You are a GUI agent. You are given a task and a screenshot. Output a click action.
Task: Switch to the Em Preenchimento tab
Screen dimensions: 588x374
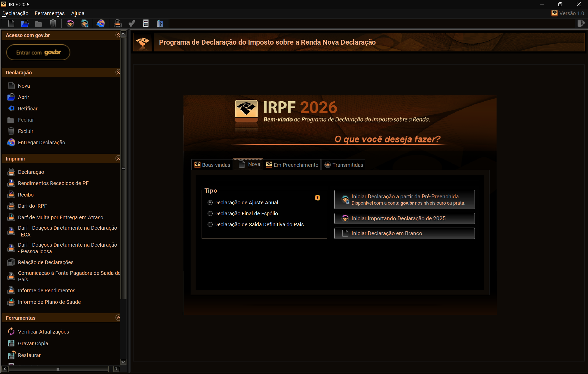[x=292, y=165]
